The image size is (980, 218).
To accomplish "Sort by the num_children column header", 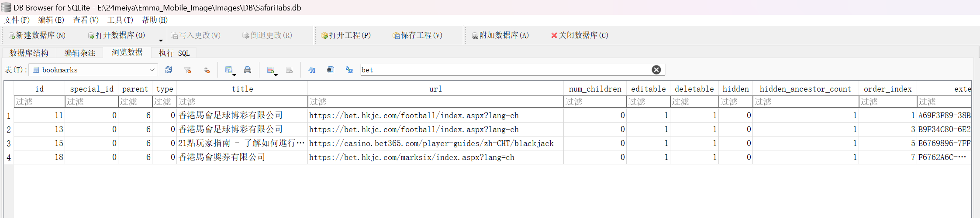I will 595,89.
